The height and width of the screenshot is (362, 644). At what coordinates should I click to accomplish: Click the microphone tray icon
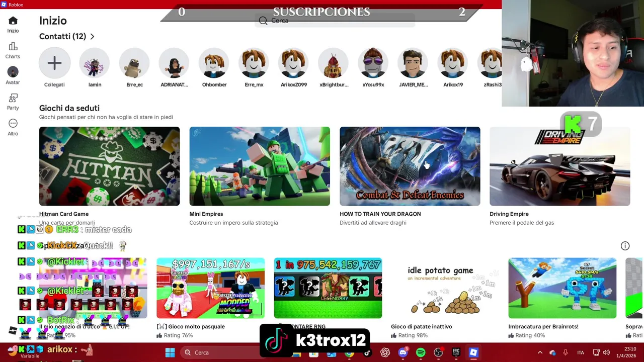(566, 352)
